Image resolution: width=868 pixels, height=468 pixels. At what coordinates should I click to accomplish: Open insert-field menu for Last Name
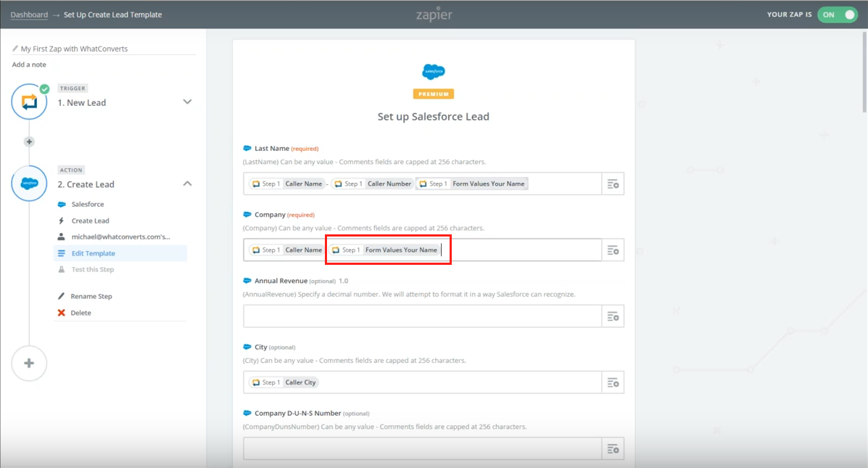pos(613,184)
